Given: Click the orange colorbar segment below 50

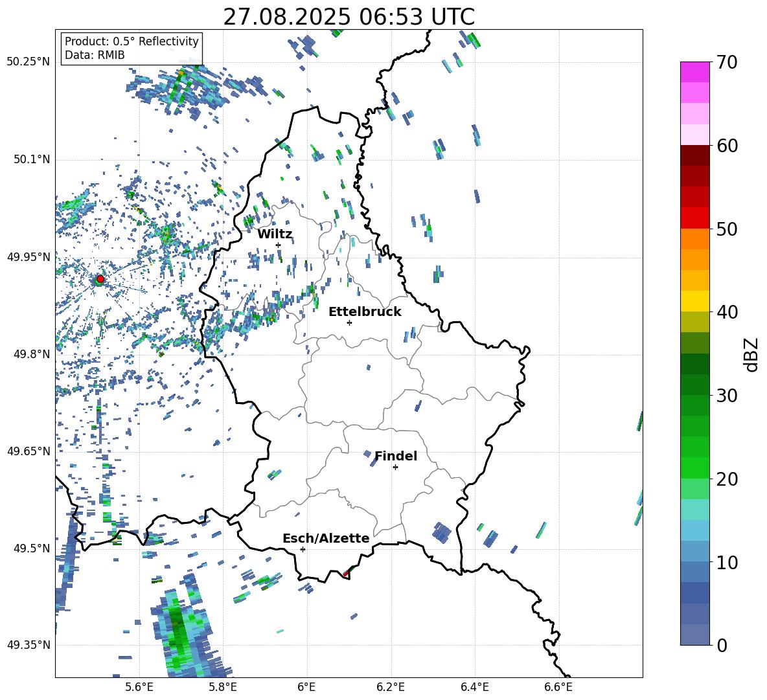Looking at the screenshot, I should (x=694, y=238).
